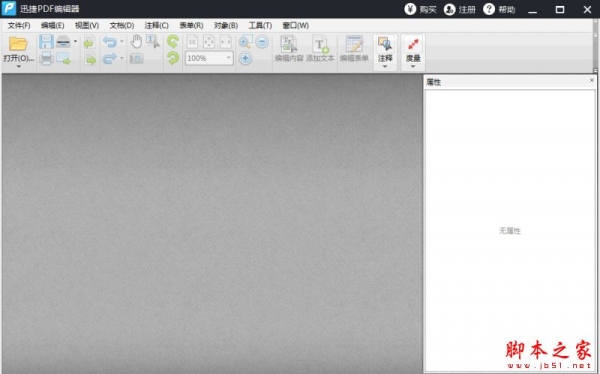The image size is (600, 374).
Task: Click the Zoom In plus icon
Action: [x=245, y=58]
